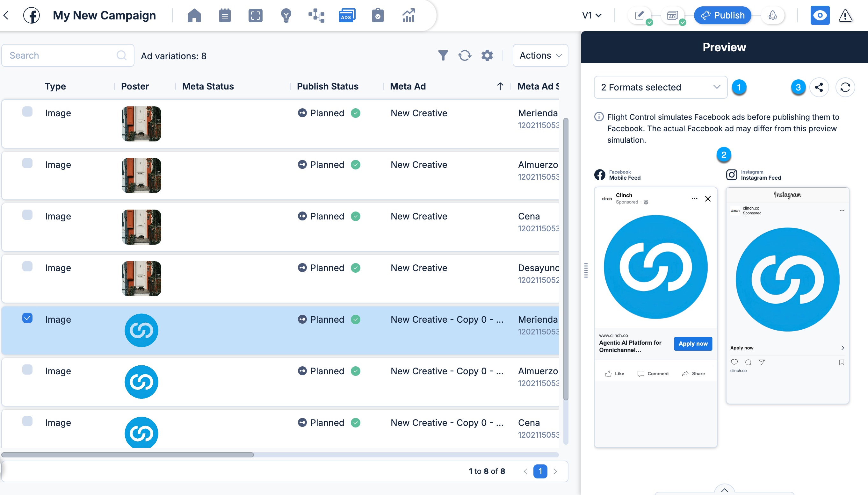Click the Publish button
The image size is (868, 495).
pos(723,15)
